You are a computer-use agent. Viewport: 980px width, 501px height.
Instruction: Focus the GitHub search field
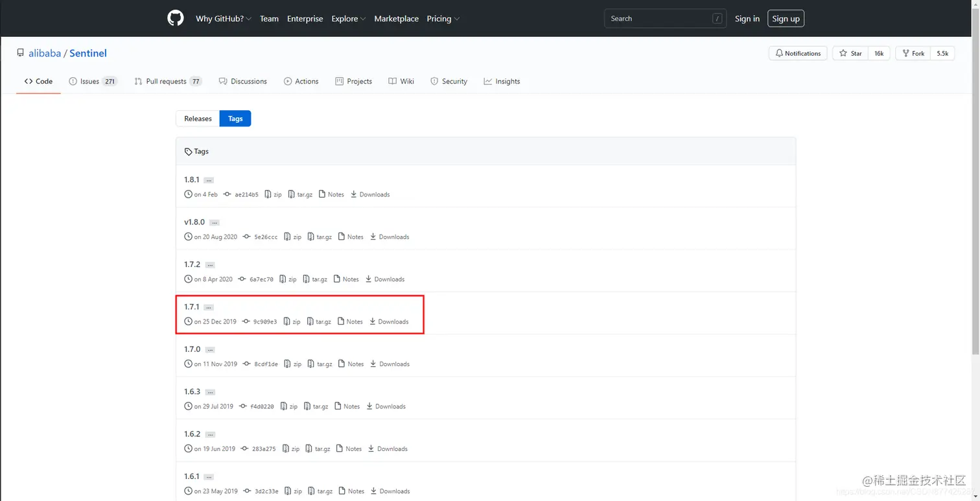point(665,19)
